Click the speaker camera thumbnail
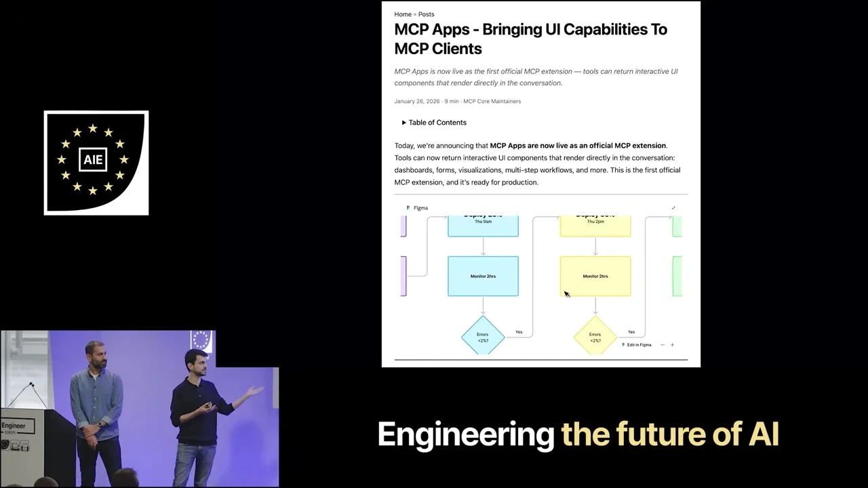 pos(139,409)
